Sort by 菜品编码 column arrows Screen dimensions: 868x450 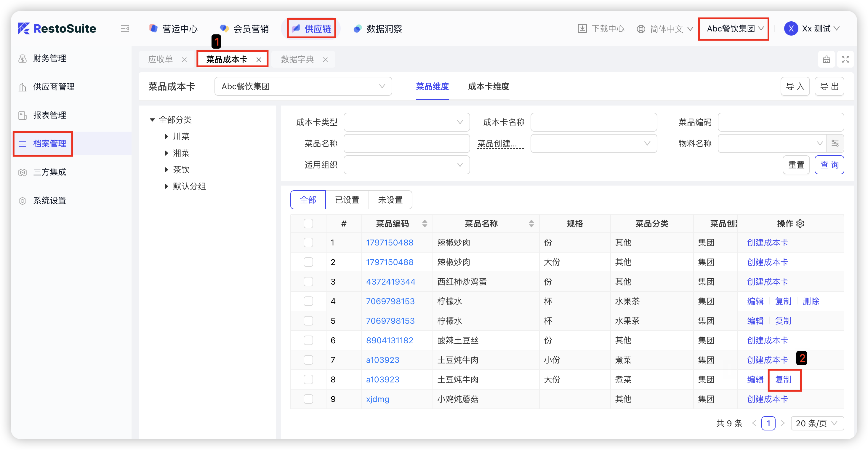pyautogui.click(x=425, y=224)
